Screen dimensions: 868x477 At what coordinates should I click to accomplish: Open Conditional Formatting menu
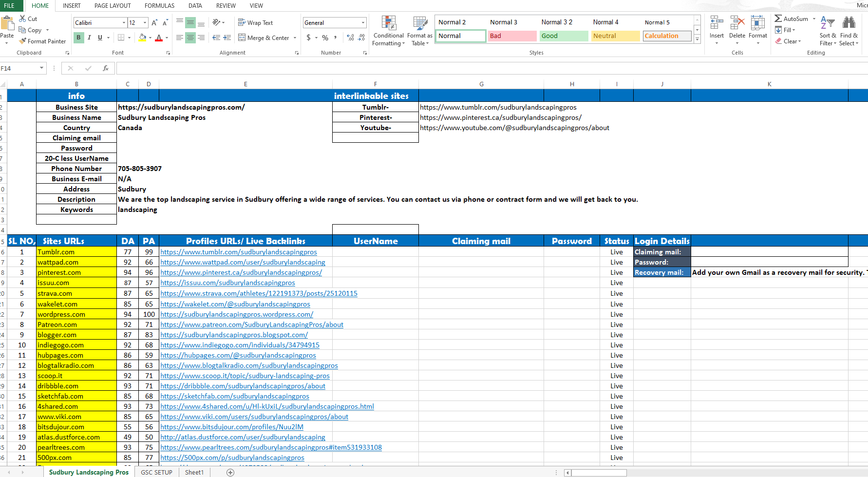(388, 31)
